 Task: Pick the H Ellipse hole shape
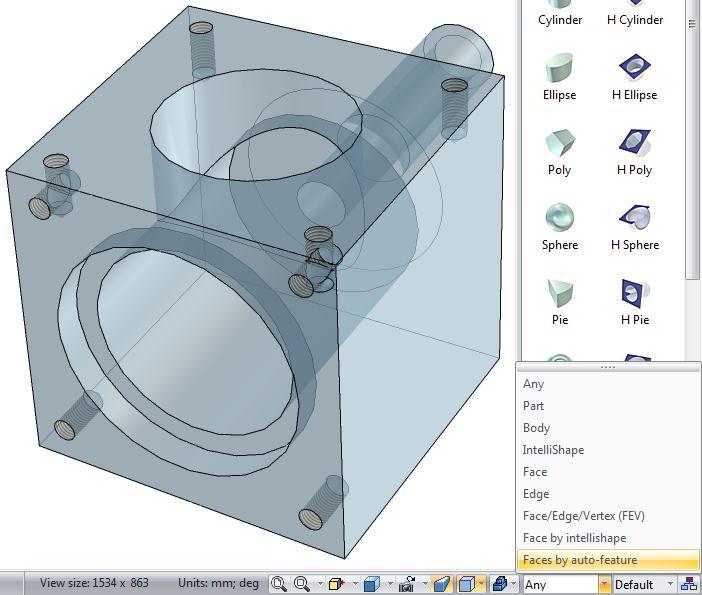635,67
